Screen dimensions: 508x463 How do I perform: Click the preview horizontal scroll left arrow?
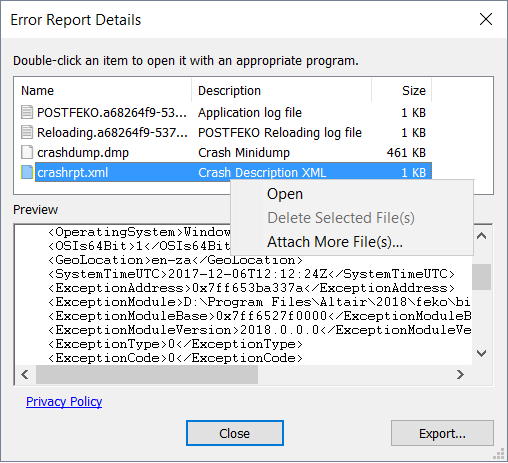(x=25, y=374)
